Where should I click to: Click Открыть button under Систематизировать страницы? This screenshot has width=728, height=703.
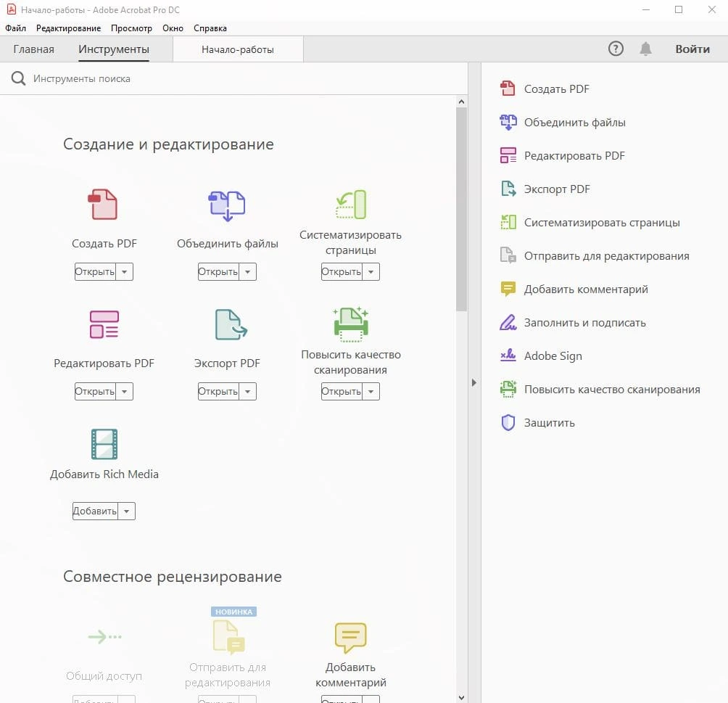tap(342, 272)
